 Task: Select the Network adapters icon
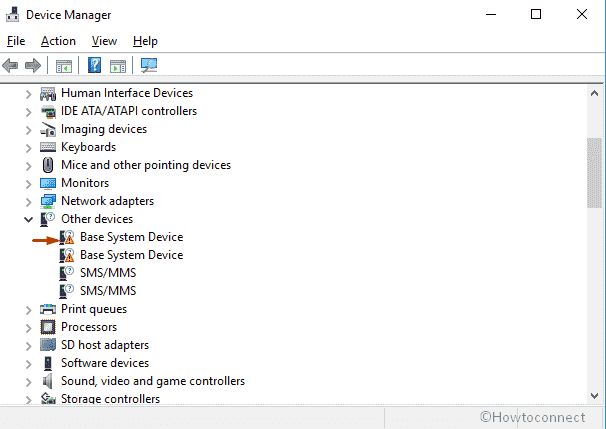pyautogui.click(x=48, y=201)
